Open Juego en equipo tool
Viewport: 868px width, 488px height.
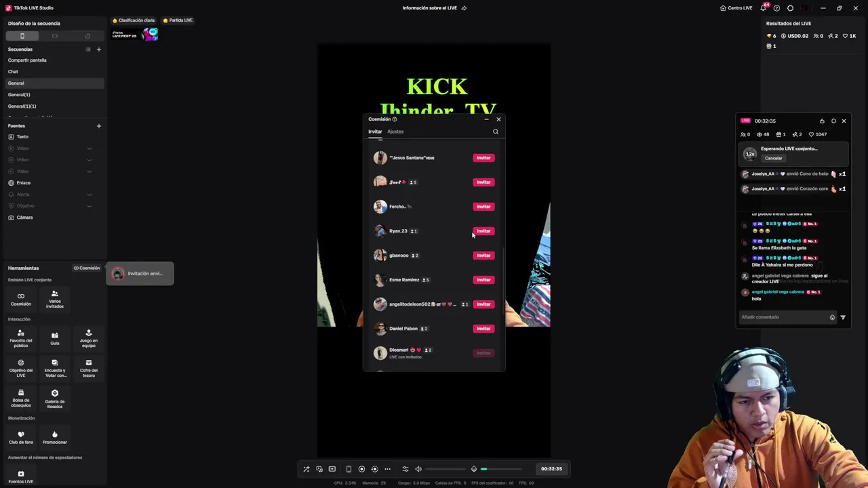pyautogui.click(x=89, y=339)
